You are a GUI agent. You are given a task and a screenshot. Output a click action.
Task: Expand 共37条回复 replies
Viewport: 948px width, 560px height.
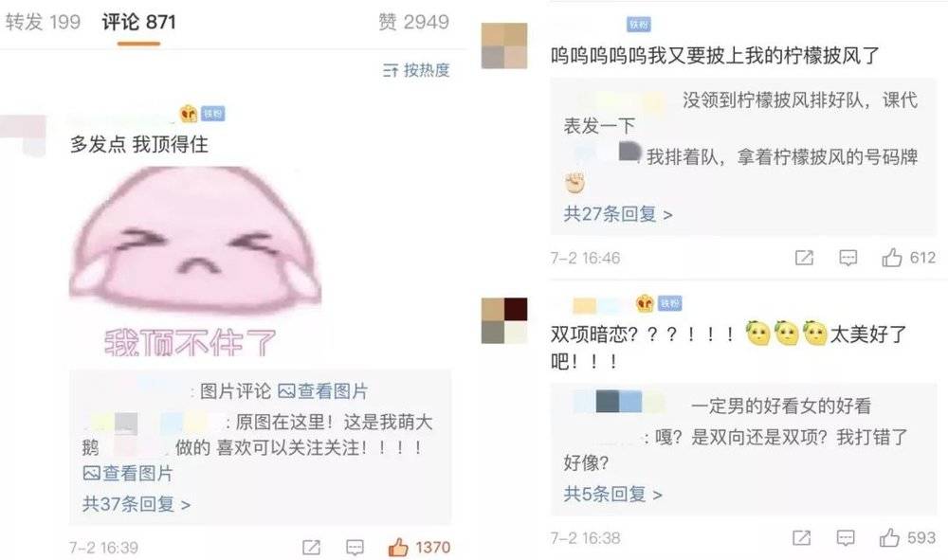coord(136,504)
